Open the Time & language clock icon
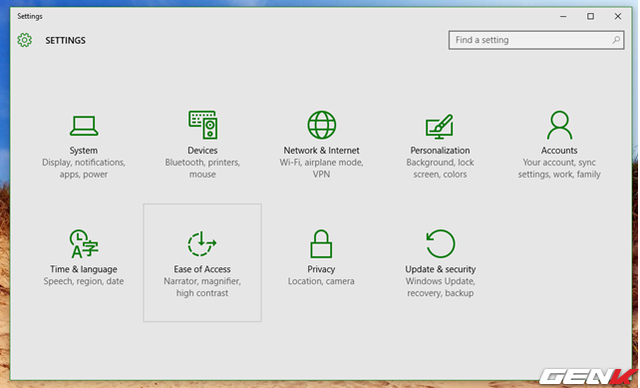 [84, 244]
